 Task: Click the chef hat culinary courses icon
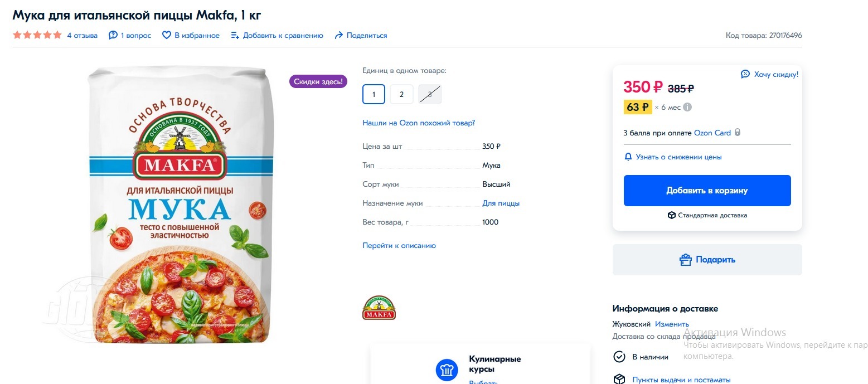click(x=447, y=370)
